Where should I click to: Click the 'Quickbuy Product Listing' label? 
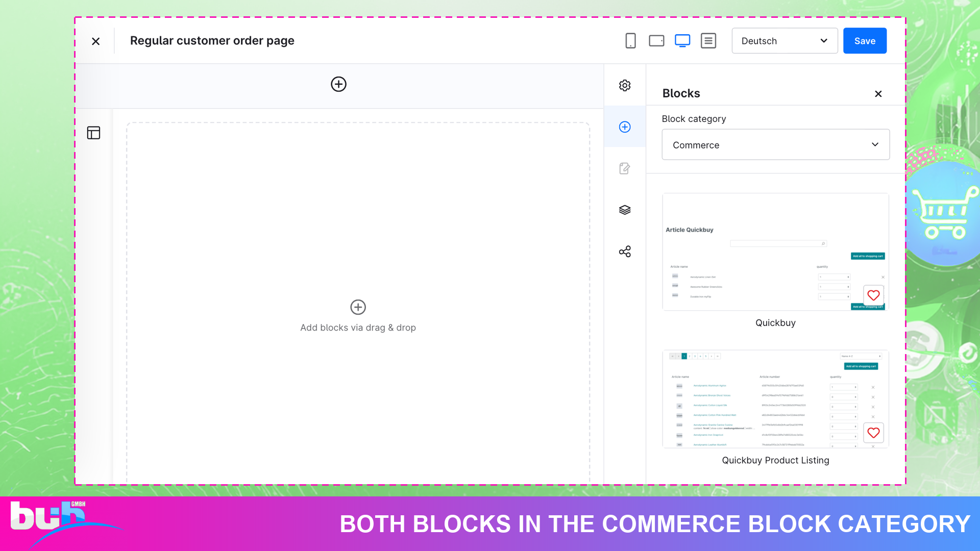tap(775, 460)
